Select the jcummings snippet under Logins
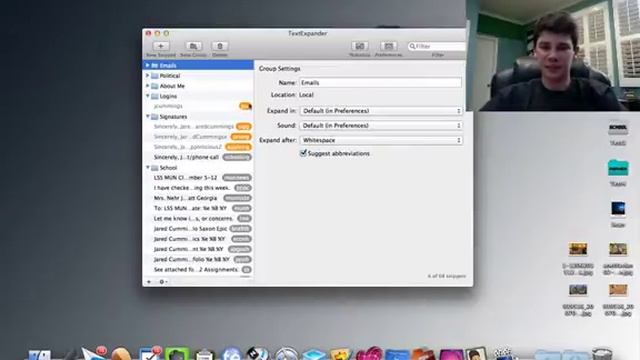The width and height of the screenshot is (640, 360). click(x=198, y=106)
